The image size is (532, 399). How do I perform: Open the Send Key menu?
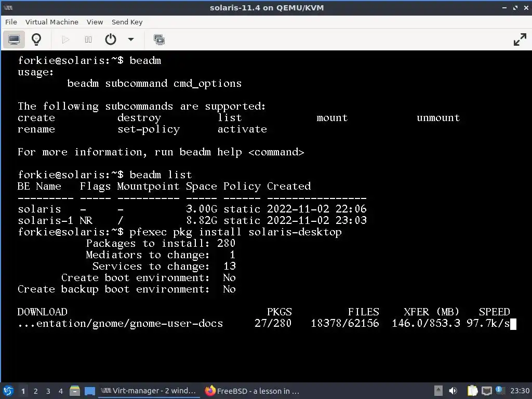point(127,22)
